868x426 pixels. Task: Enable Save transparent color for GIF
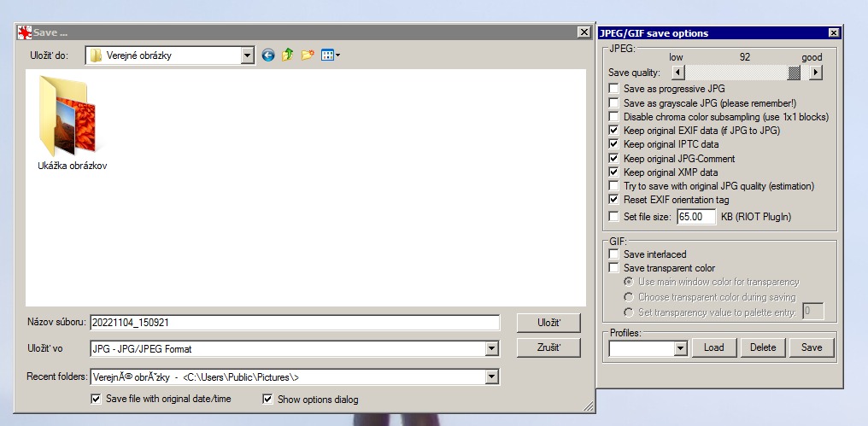click(613, 268)
